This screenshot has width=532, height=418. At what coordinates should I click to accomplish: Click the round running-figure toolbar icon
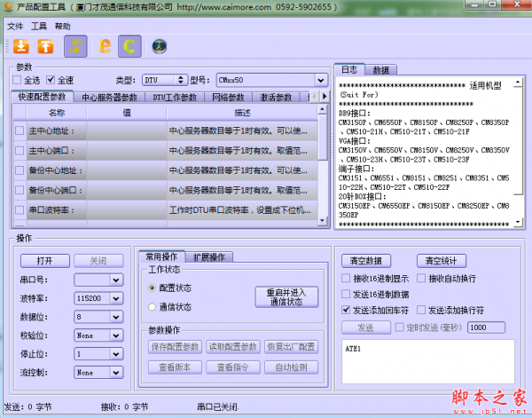159,46
